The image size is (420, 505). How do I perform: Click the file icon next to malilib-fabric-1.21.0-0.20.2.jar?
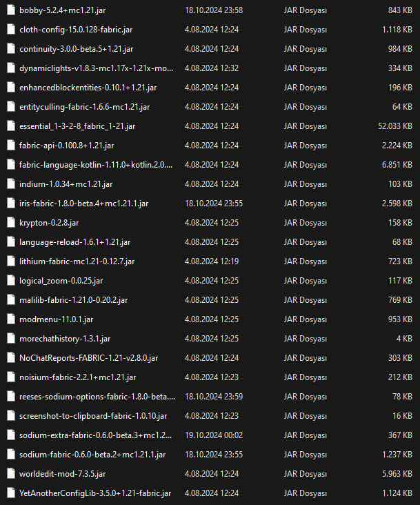click(x=11, y=300)
